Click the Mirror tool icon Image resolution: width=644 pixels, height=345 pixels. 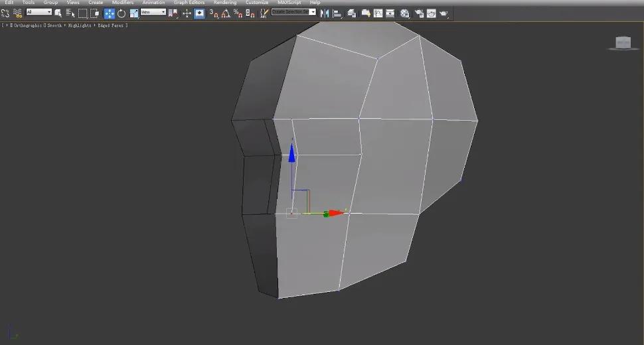point(325,13)
